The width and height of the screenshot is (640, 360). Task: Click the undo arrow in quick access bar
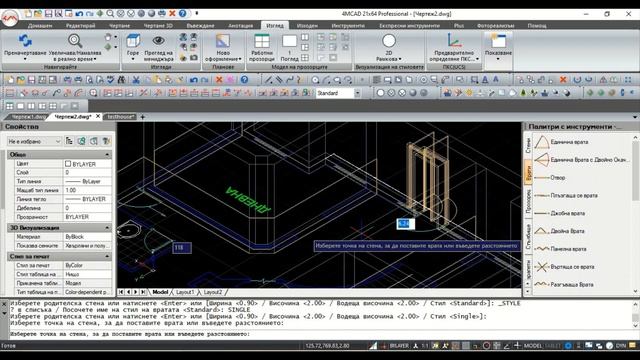(79, 13)
